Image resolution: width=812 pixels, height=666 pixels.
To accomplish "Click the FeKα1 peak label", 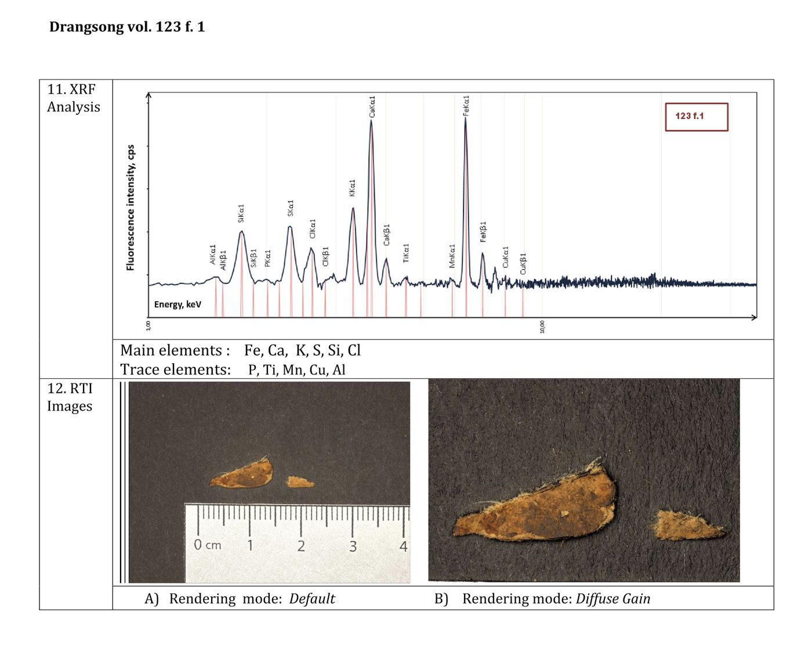I will 466,106.
